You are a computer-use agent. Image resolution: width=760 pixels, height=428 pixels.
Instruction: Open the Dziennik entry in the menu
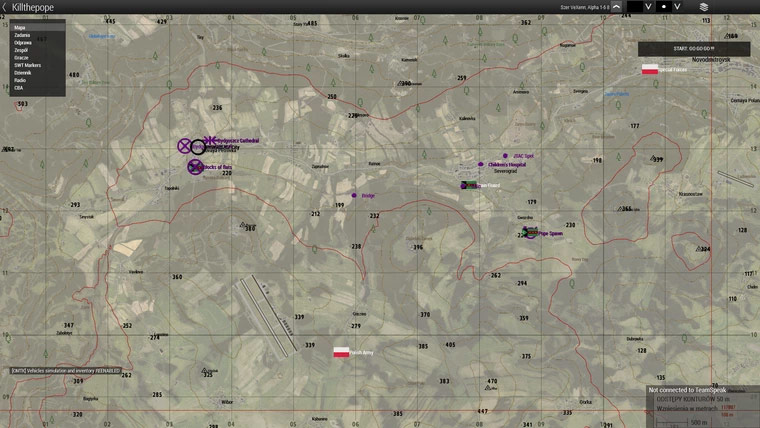coord(23,73)
